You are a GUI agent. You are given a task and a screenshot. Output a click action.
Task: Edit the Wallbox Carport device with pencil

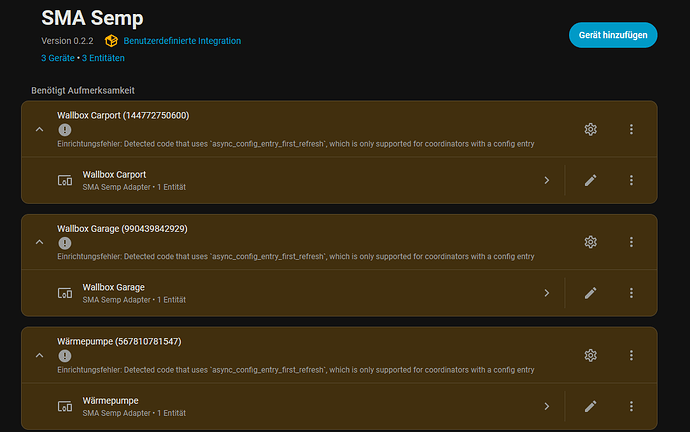pos(591,180)
